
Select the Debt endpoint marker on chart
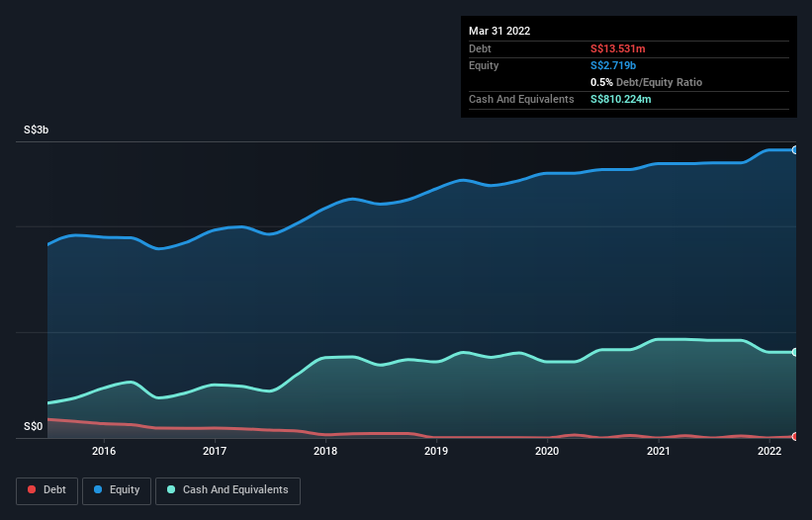[795, 436]
